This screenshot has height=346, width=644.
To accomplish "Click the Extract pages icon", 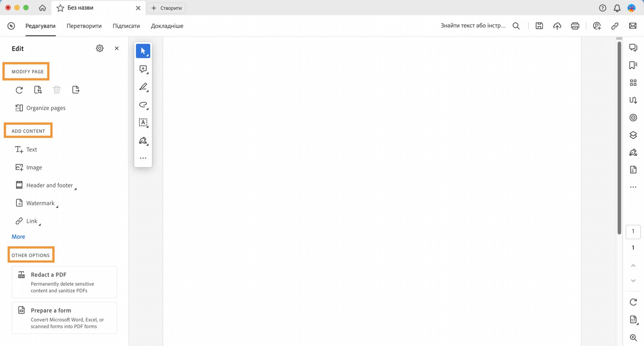I will pyautogui.click(x=76, y=90).
